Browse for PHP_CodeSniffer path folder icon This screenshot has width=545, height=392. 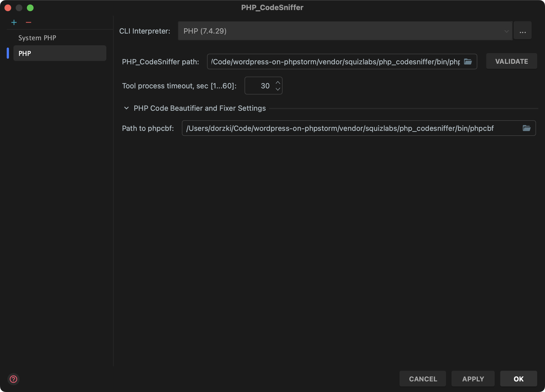click(468, 62)
